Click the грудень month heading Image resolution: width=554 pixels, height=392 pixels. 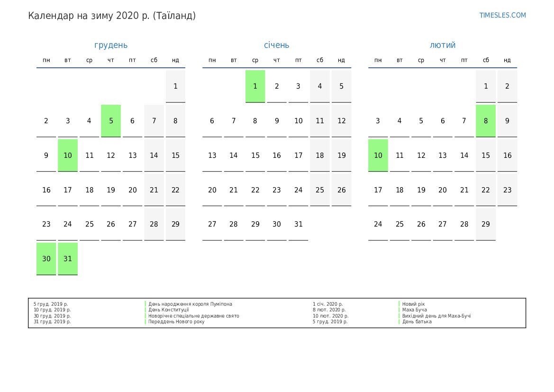click(x=111, y=45)
